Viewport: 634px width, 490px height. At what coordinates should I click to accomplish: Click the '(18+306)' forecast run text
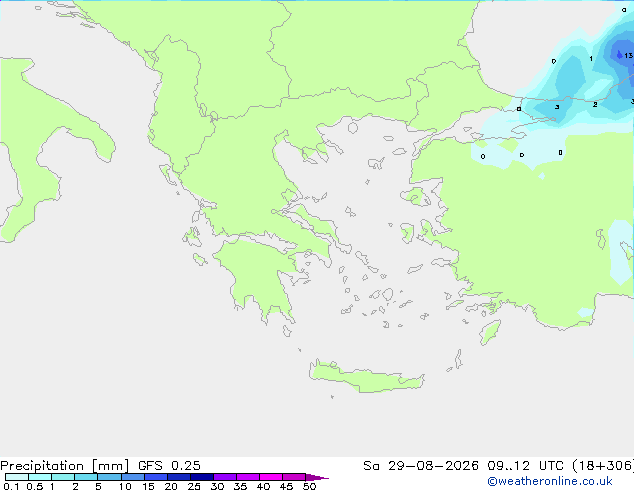(x=603, y=466)
